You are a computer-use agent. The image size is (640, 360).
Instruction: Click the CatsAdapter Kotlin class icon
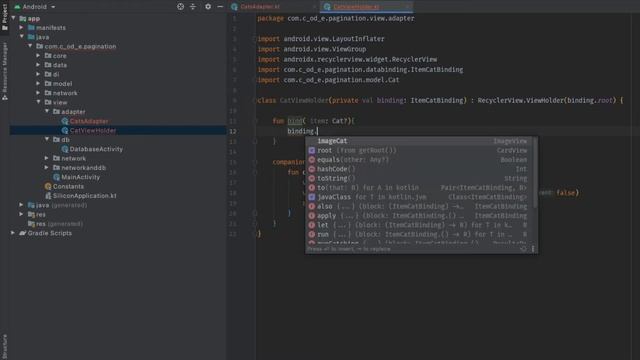point(64,121)
